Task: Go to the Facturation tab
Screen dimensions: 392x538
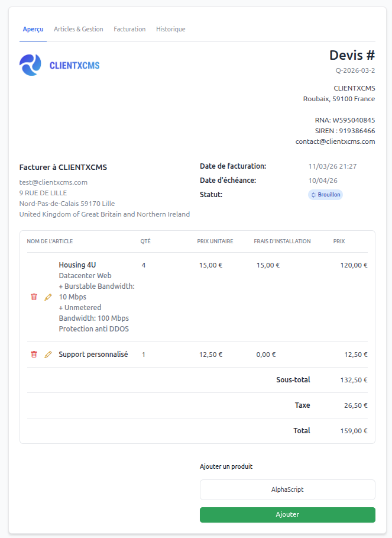Action: point(129,29)
